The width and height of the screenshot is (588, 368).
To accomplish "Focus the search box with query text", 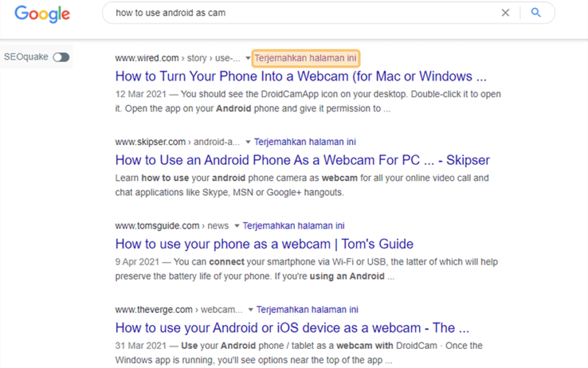I will [x=300, y=13].
